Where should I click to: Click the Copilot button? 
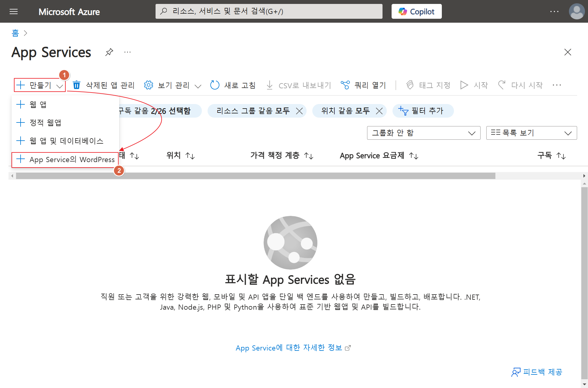416,11
